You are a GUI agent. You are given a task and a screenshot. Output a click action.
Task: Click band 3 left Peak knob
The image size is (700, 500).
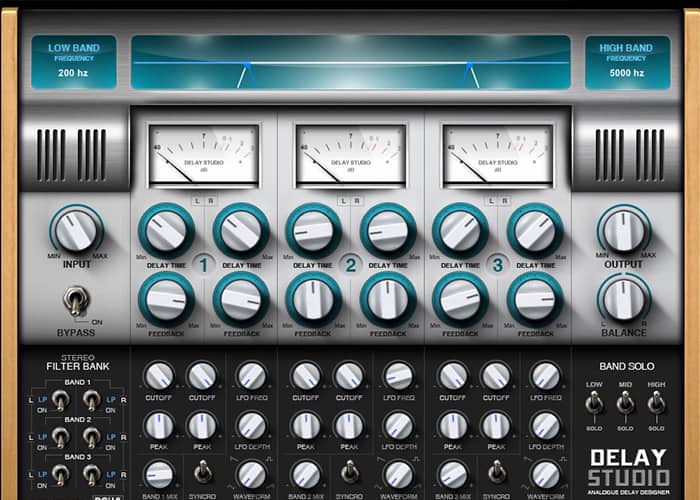coord(453,425)
